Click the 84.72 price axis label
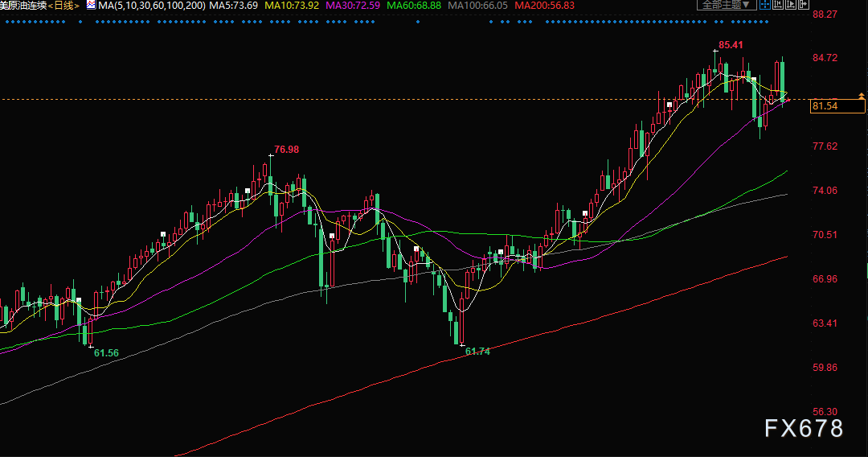 [x=825, y=58]
